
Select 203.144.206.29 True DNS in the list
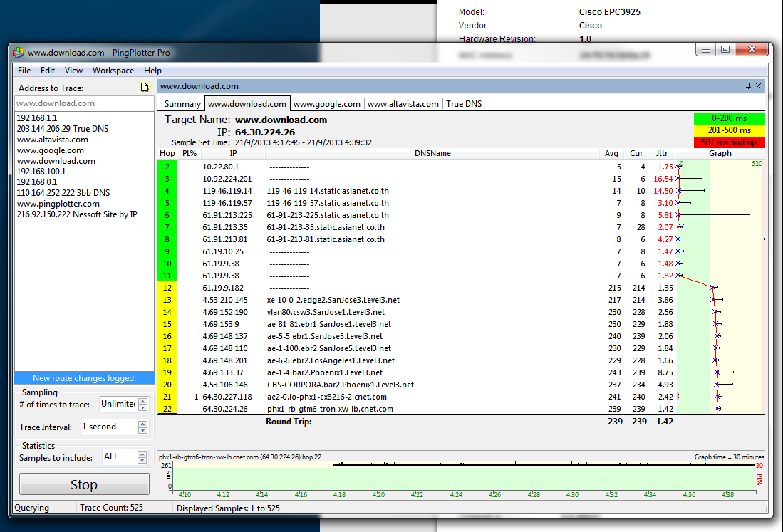[63, 129]
